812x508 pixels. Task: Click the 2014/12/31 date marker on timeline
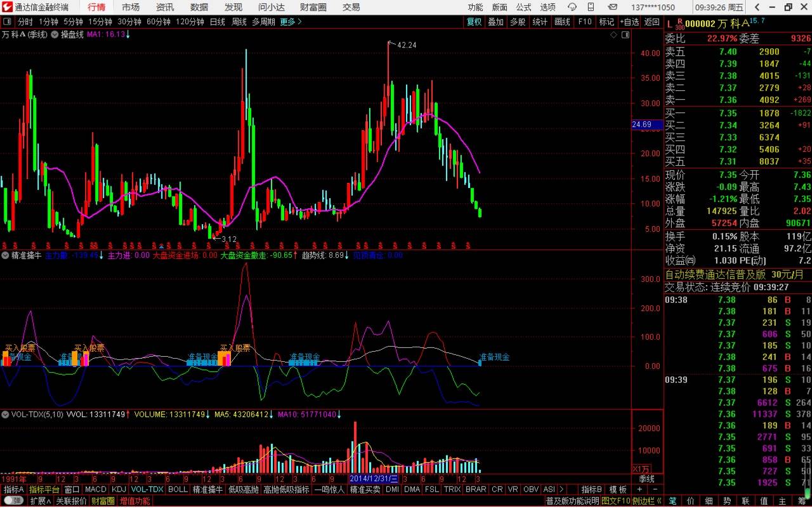373,478
